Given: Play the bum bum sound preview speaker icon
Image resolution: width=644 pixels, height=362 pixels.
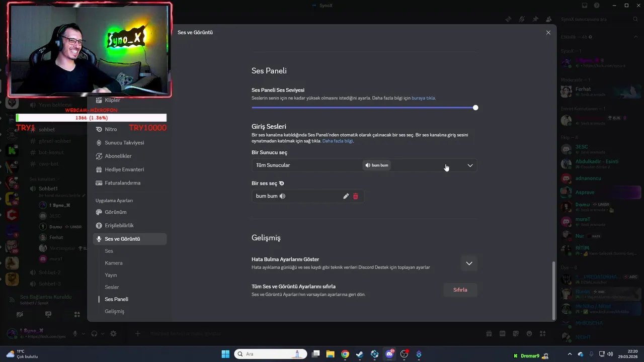Looking at the screenshot, I should point(282,196).
